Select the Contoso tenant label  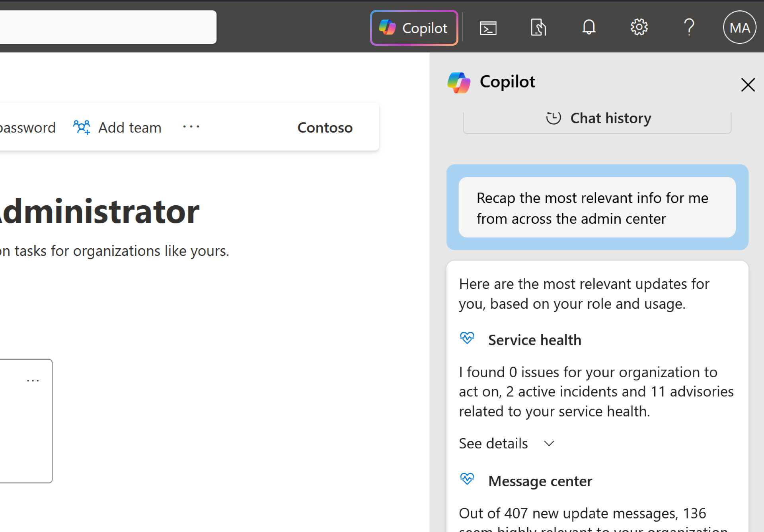325,127
